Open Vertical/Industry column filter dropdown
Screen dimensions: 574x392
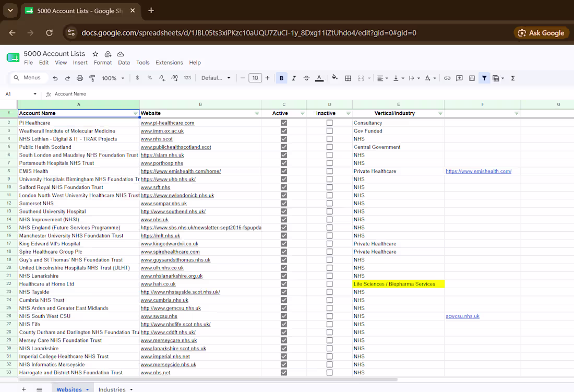440,113
